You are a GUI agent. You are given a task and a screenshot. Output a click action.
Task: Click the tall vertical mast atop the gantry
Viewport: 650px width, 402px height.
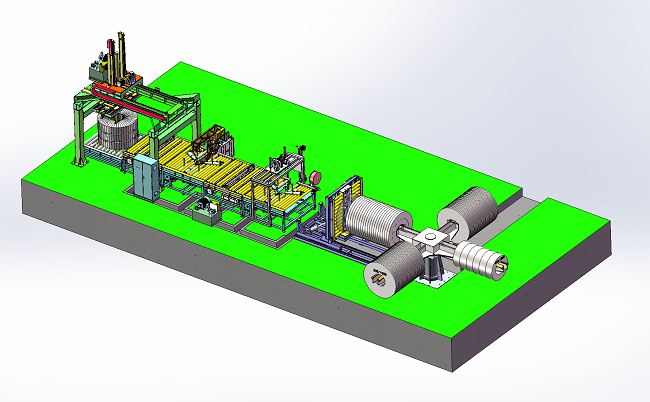pyautogui.click(x=122, y=55)
